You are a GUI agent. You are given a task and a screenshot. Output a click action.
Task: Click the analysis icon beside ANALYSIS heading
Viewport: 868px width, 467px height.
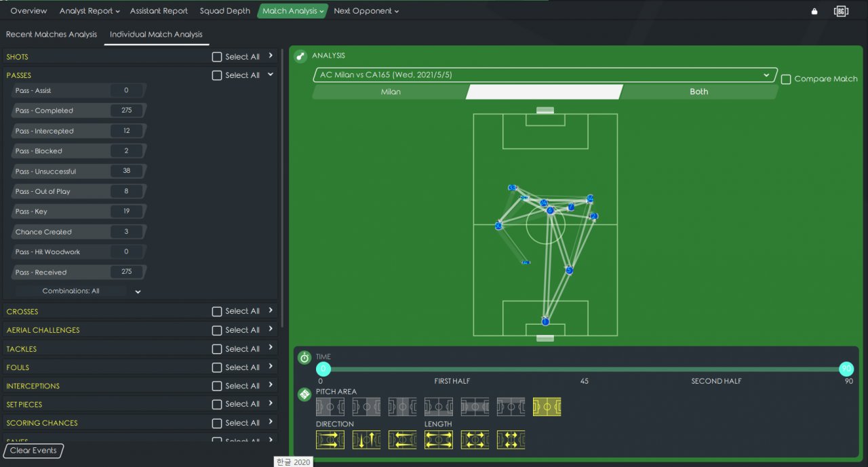tap(300, 56)
